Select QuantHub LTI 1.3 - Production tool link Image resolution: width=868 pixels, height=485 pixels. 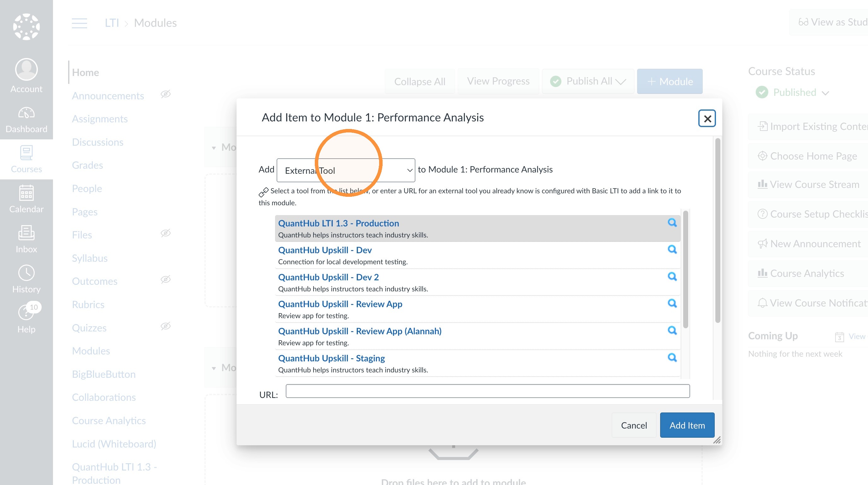pyautogui.click(x=338, y=223)
